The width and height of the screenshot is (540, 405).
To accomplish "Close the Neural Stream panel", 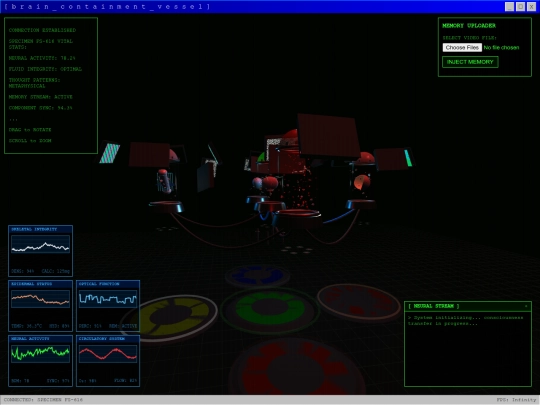I will click(x=526, y=306).
